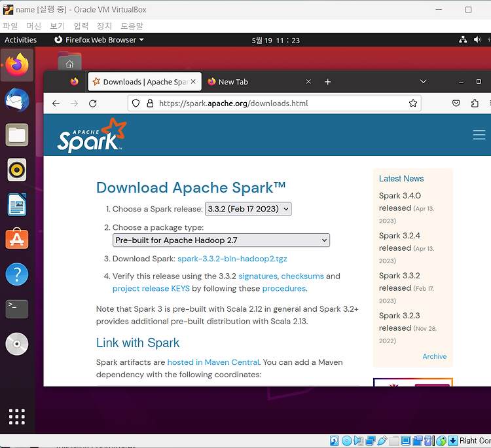Open VirtualBox 보기 menu
491x448 pixels.
pyautogui.click(x=57, y=26)
